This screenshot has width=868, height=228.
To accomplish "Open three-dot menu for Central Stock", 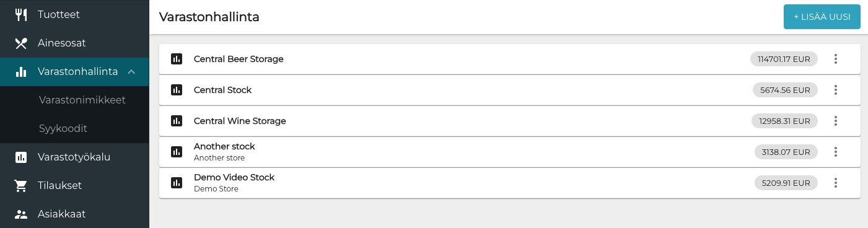I will (836, 90).
